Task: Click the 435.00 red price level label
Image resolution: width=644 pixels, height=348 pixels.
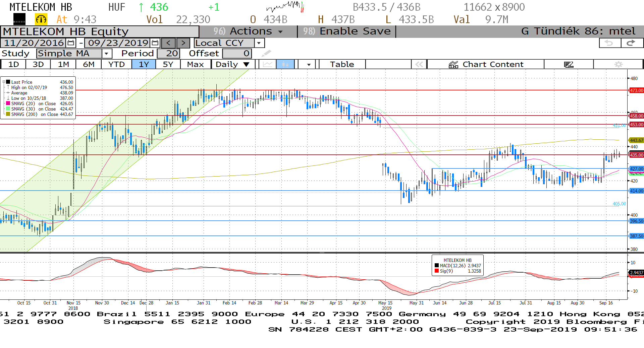Action: point(636,155)
